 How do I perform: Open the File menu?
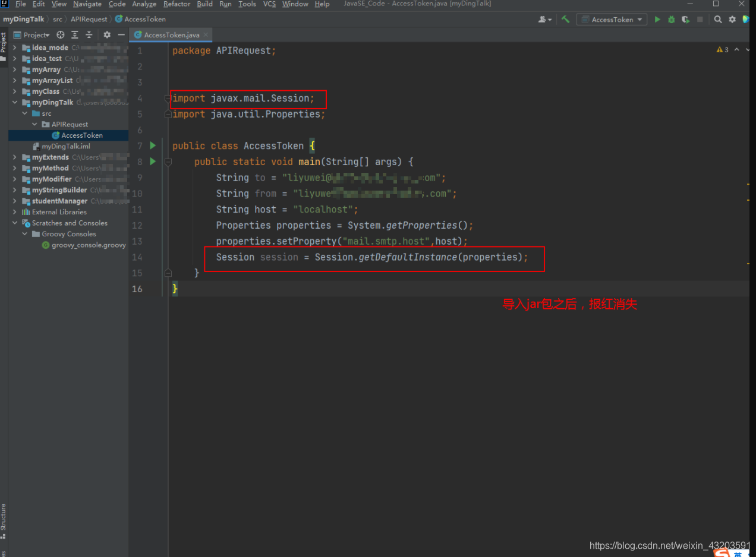(x=20, y=4)
